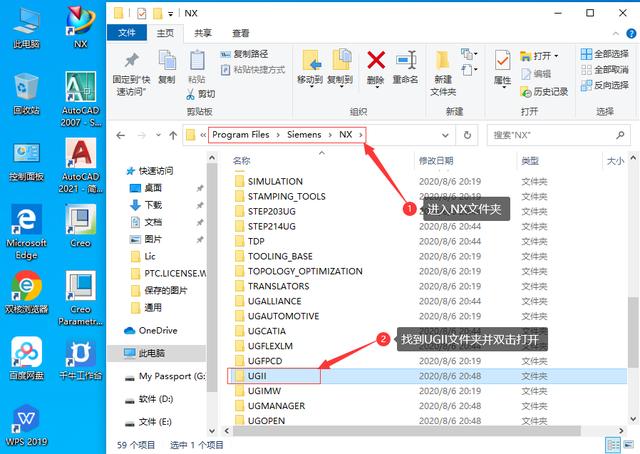Screen dimensions: 640x454
Task: Open the 回收站 recycle bin icon
Action: pos(27,94)
